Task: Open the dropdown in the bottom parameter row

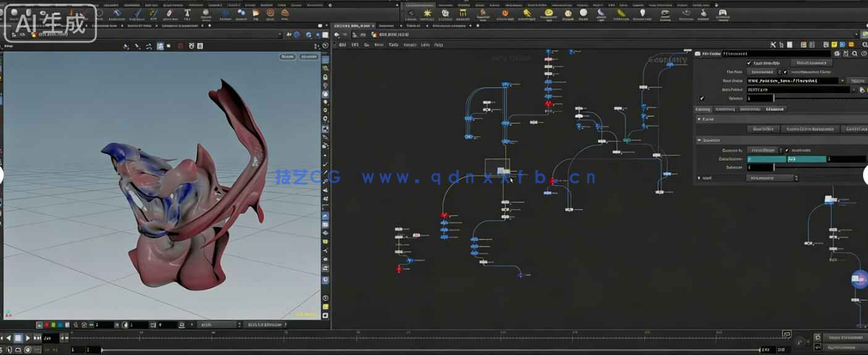Action: coord(772,178)
